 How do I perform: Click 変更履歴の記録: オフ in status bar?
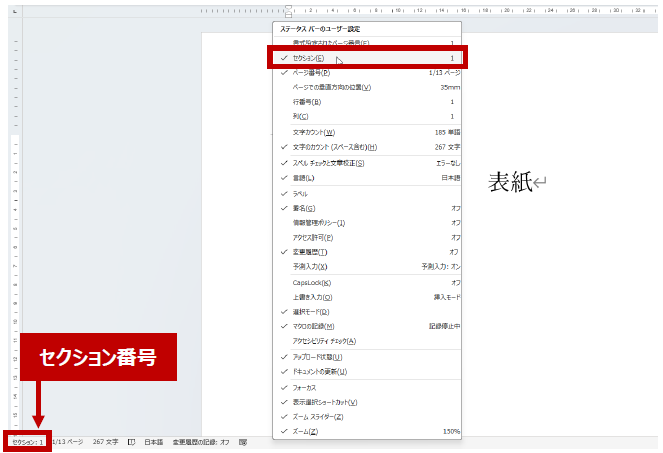[x=201, y=441]
